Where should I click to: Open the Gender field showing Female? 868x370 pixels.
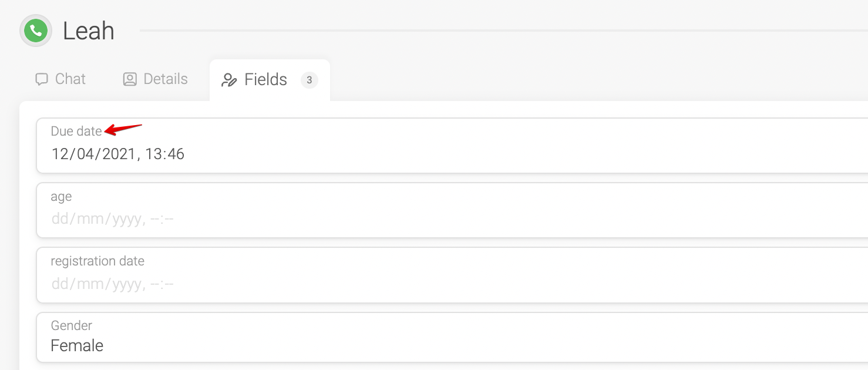(x=452, y=337)
